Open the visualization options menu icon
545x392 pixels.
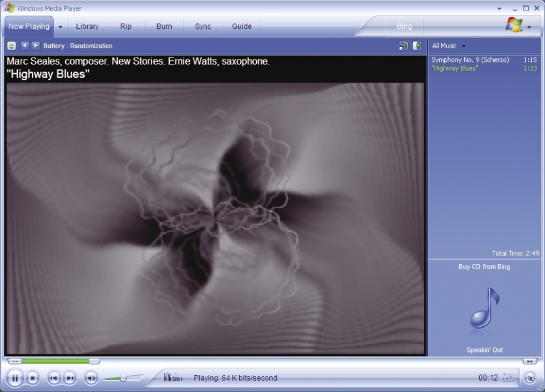pyautogui.click(x=11, y=46)
